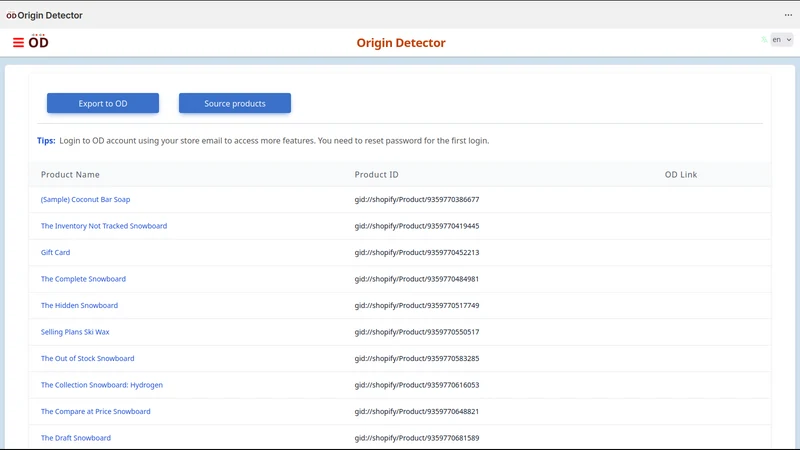This screenshot has width=800, height=450.
Task: Click the OD Link column header
Action: 681,174
